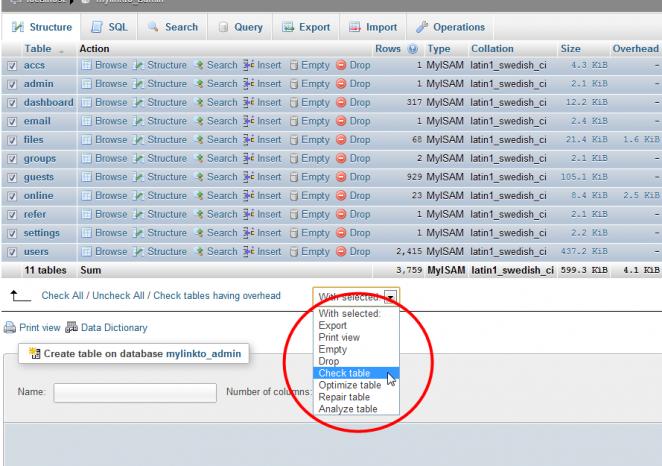
Task: Click the Uncheck All link
Action: click(x=118, y=295)
